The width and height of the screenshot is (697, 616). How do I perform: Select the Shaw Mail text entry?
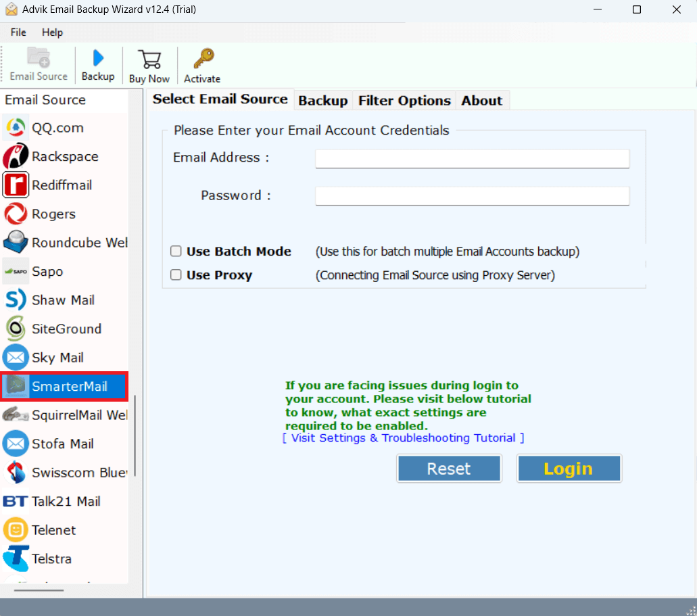tap(63, 300)
